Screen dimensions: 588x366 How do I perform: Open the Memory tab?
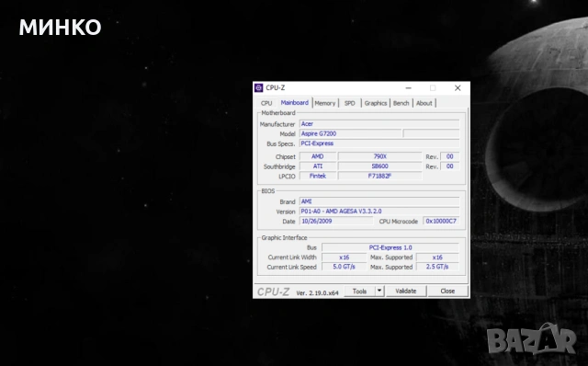click(x=324, y=103)
